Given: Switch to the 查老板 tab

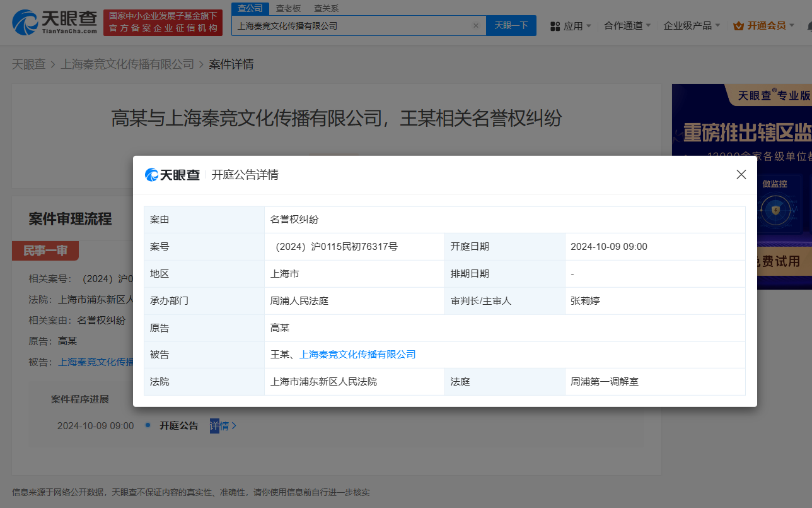Looking at the screenshot, I should click(287, 8).
